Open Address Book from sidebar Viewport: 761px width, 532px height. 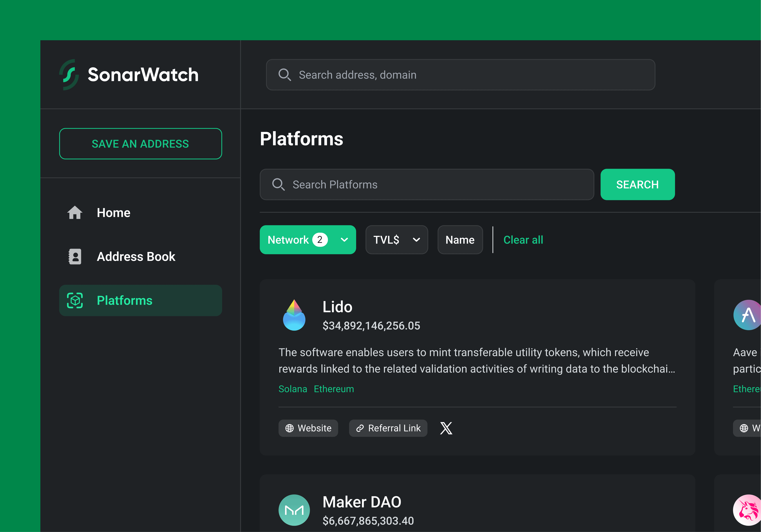coord(140,256)
